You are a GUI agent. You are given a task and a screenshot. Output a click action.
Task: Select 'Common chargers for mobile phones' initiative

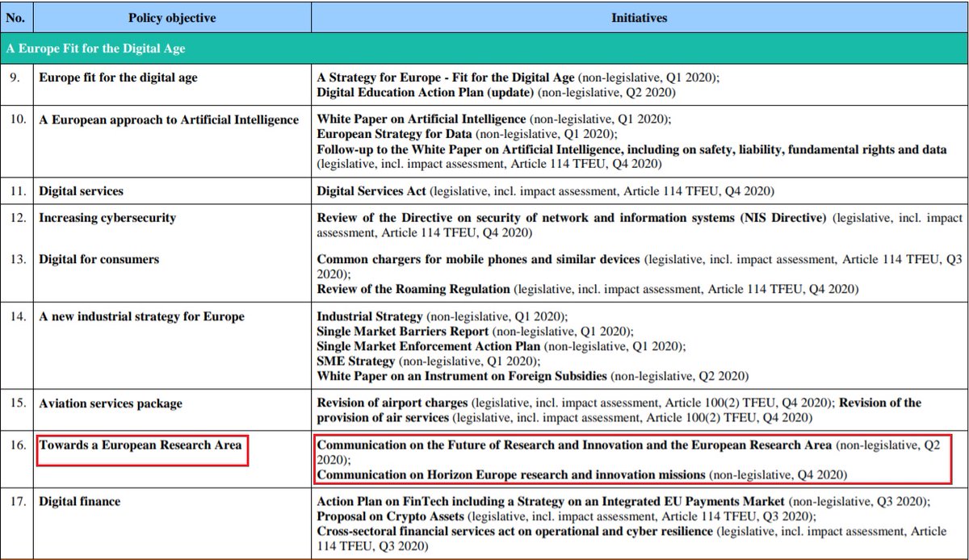tap(478, 260)
